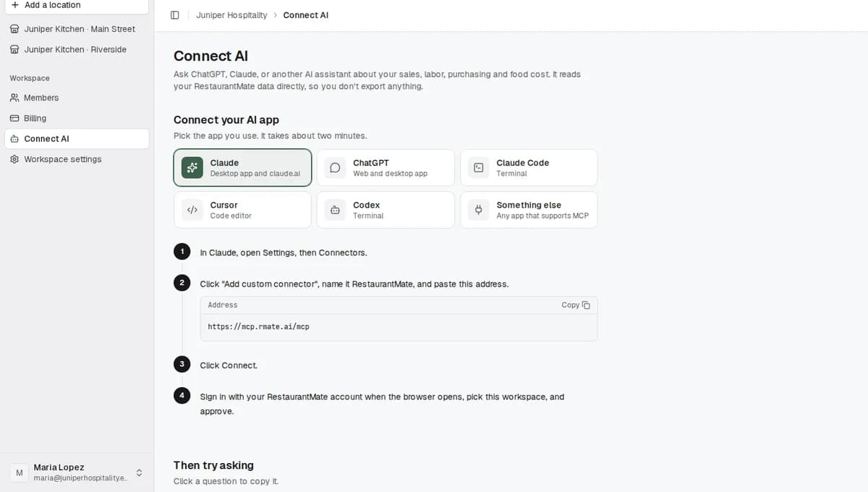Click the ChatGPT chat bubble icon
This screenshot has width=868, height=492.
click(335, 168)
